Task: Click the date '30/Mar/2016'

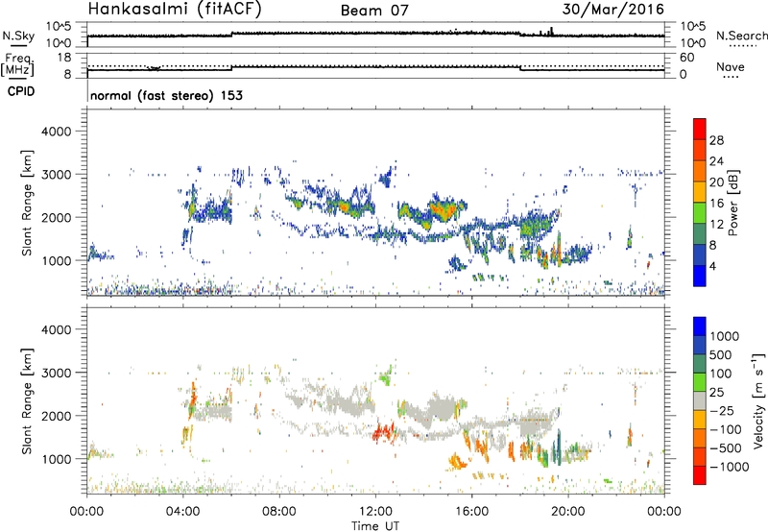Action: (x=612, y=10)
